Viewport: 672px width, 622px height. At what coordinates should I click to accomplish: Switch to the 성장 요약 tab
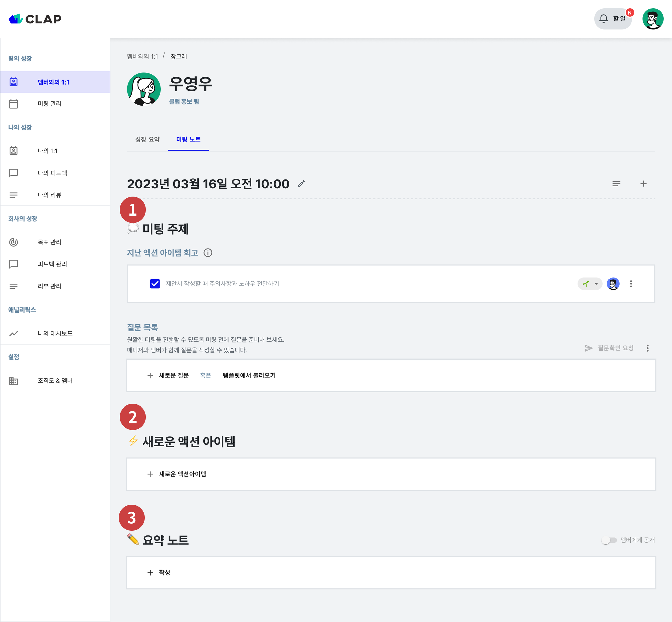pos(147,139)
